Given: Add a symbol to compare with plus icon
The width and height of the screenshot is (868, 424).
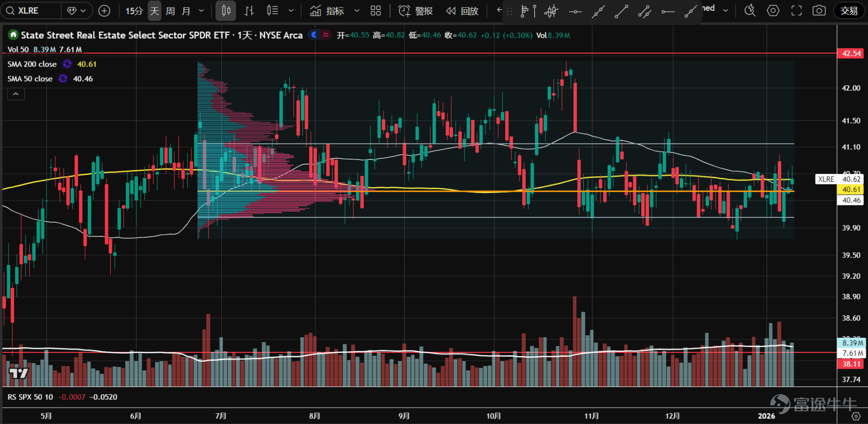Looking at the screenshot, I should [104, 11].
